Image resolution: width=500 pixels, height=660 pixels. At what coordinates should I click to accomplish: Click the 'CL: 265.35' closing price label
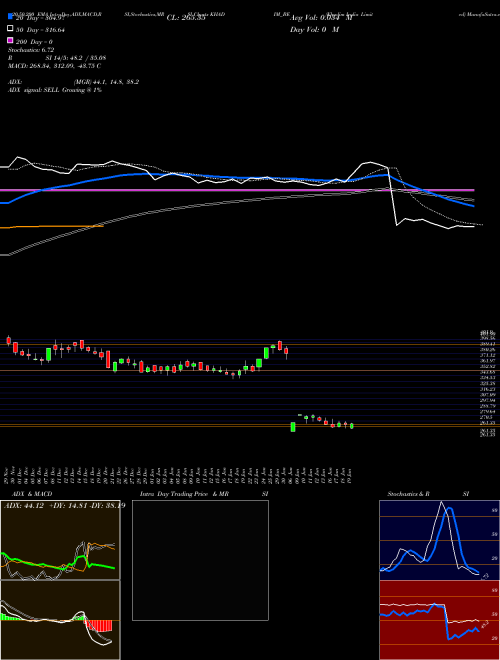point(186,18)
